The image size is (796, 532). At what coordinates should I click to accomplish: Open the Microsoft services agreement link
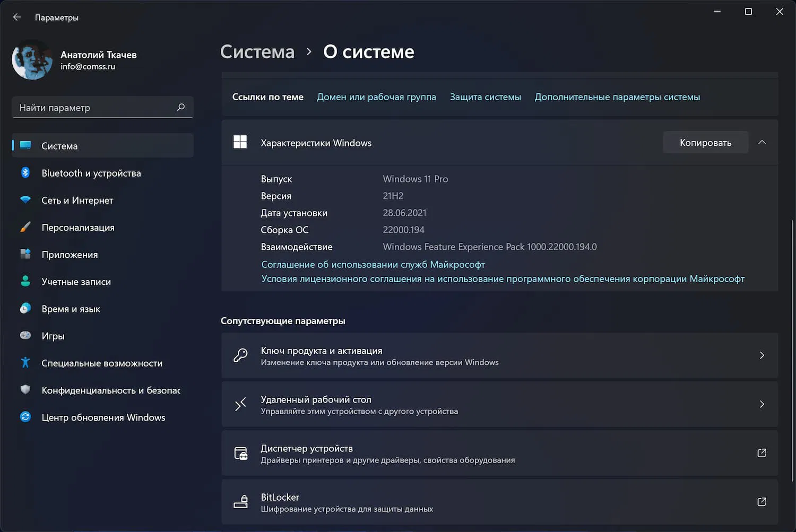click(373, 264)
